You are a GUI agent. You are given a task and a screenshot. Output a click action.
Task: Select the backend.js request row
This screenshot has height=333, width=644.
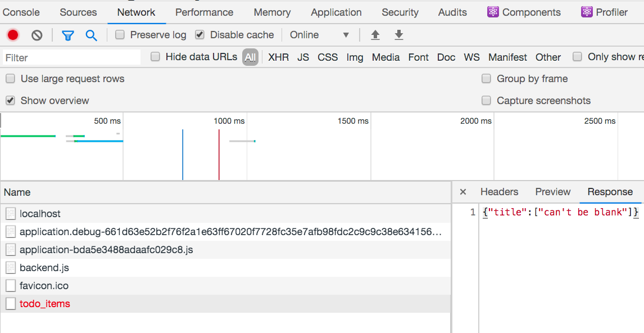tap(44, 268)
